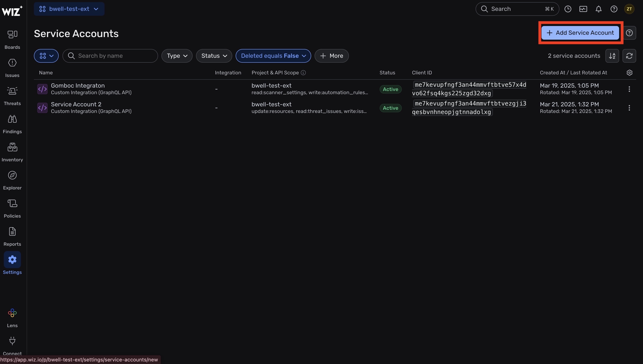The width and height of the screenshot is (643, 364).
Task: Open the table column settings gear
Action: click(x=629, y=72)
